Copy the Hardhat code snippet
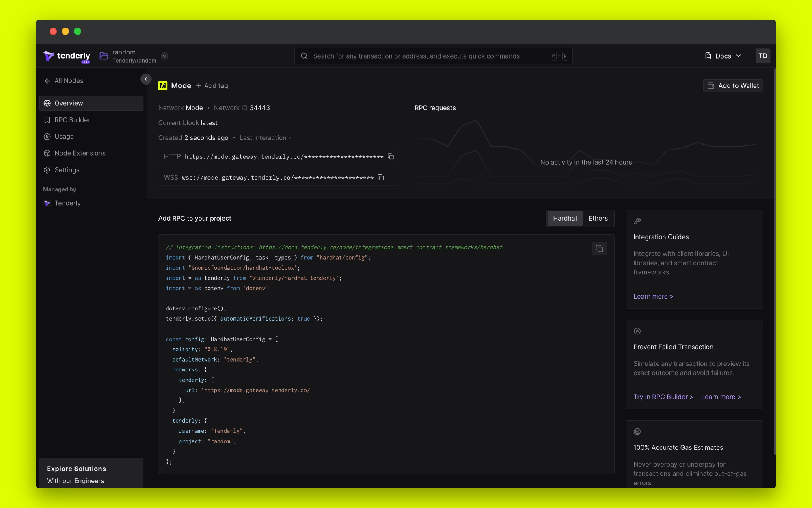Screen dimensions: 812x508 click(x=599, y=249)
